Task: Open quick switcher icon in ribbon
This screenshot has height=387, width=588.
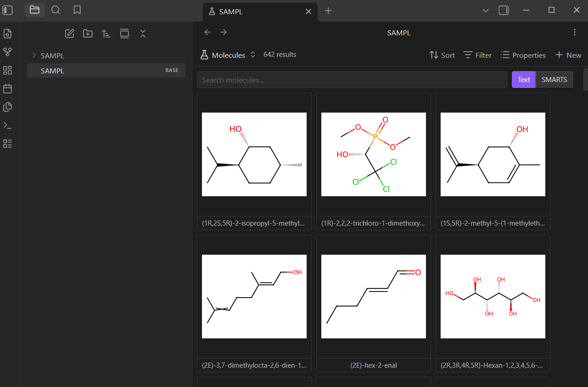Action: (7, 33)
